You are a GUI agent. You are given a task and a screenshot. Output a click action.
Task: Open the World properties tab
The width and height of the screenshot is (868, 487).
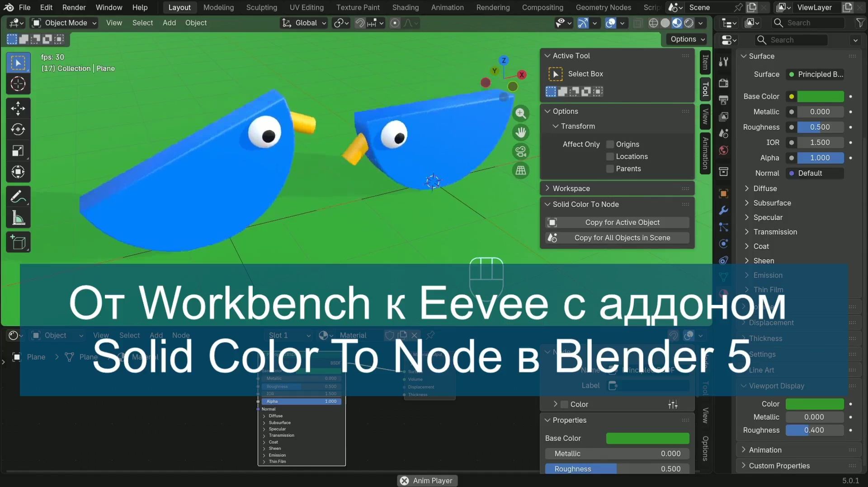point(723,150)
